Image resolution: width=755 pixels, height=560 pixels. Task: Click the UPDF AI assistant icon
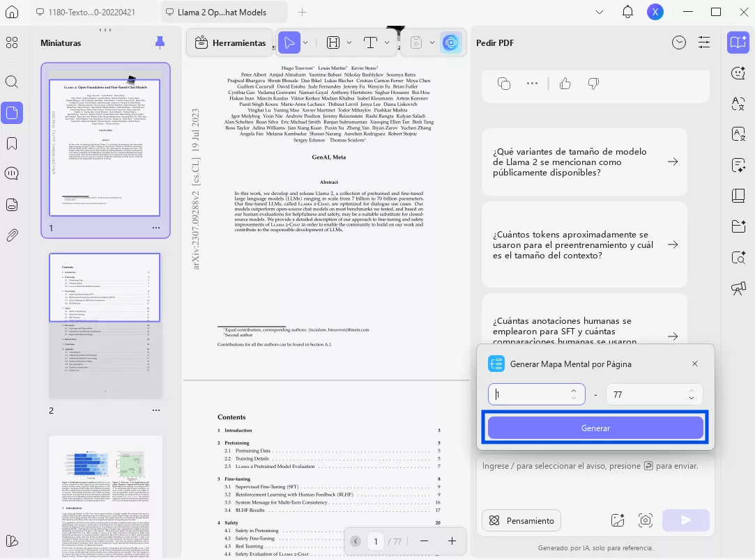pos(450,42)
